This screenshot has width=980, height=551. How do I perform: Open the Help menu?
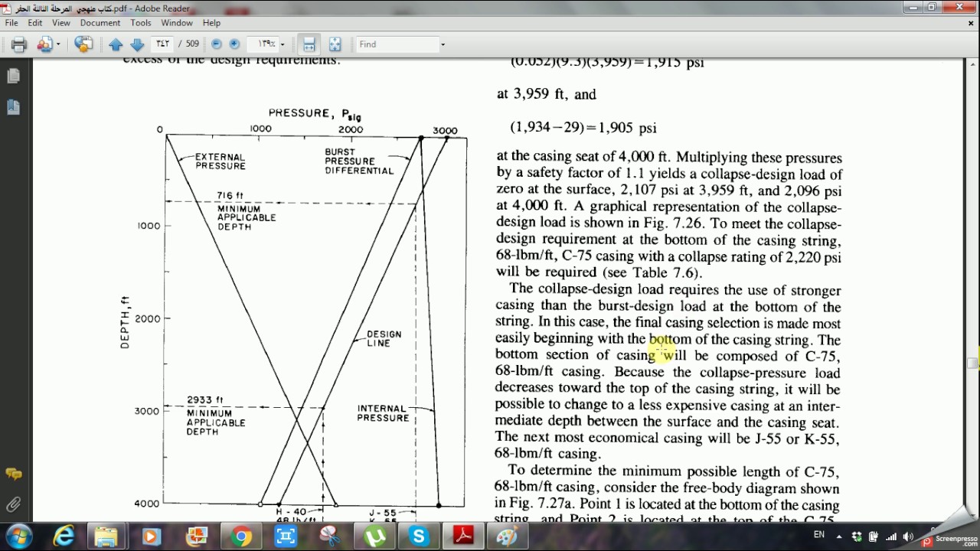[211, 23]
